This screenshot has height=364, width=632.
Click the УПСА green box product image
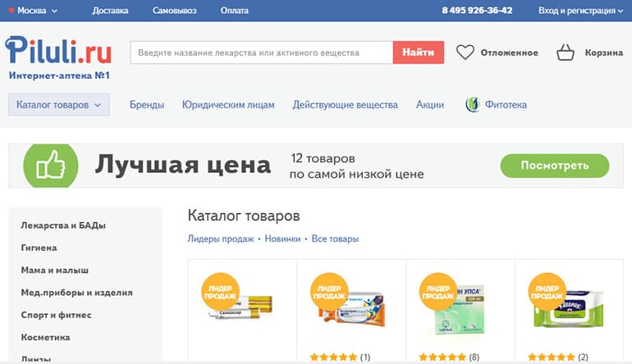pos(460,310)
